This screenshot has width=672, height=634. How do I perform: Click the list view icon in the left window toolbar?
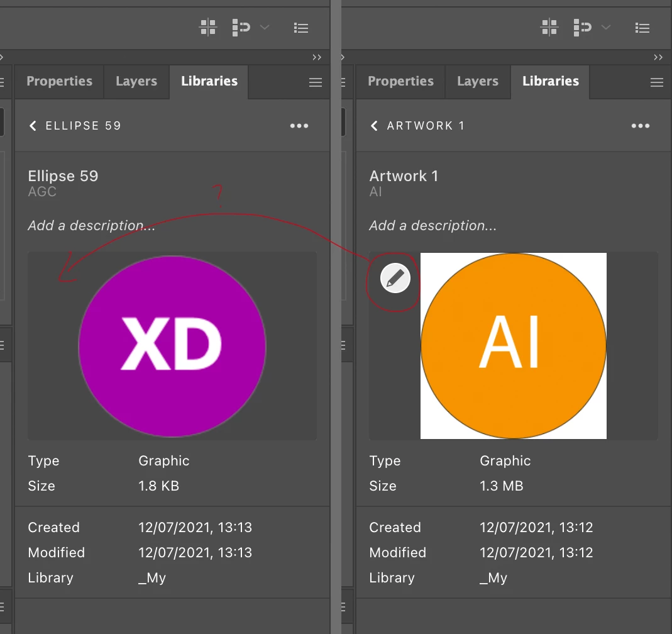(301, 28)
